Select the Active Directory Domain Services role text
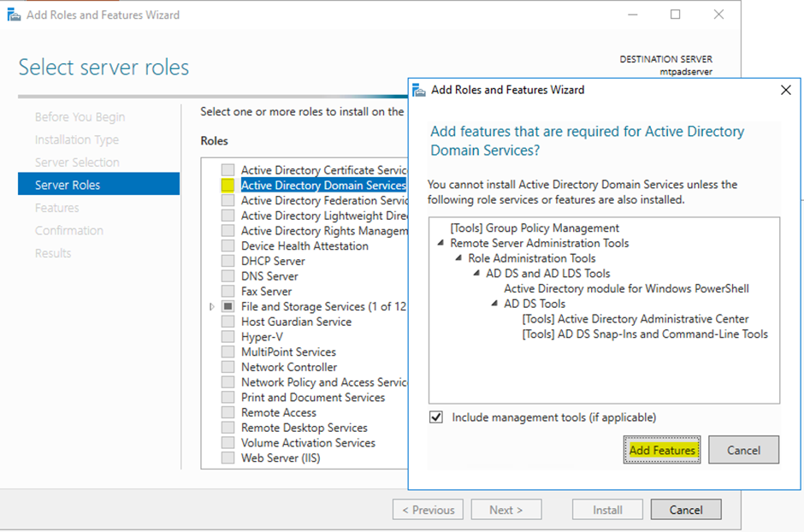 pyautogui.click(x=323, y=185)
